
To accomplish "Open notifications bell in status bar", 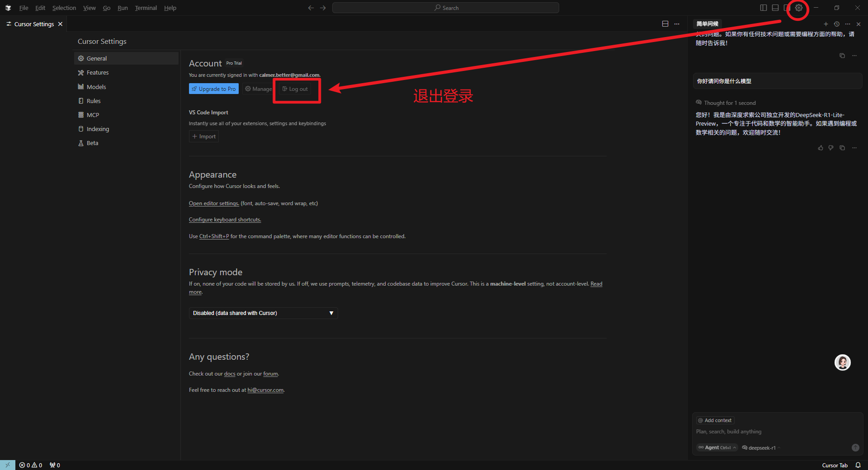I will (x=858, y=465).
